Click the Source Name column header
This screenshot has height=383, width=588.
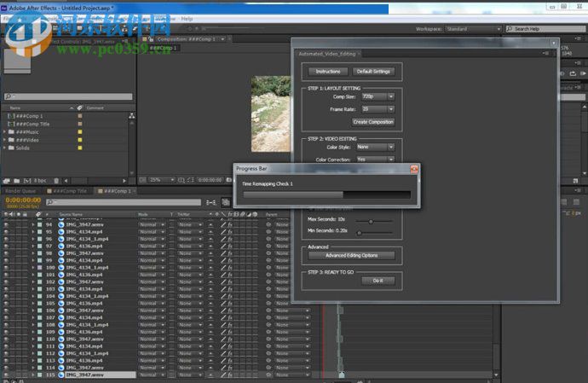pos(71,214)
